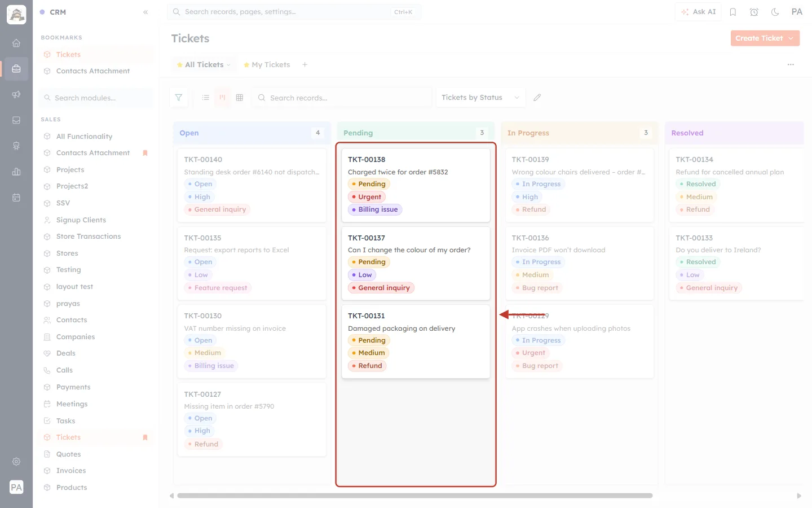
Task: Open the Invoices module link in sidebar
Action: 71,471
